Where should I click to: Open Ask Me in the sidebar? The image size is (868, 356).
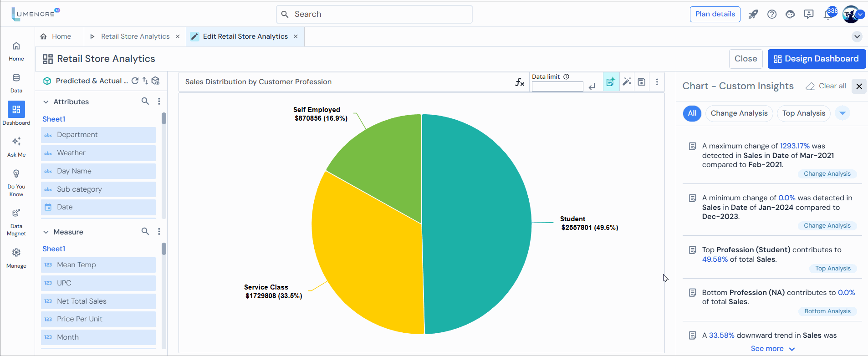[16, 147]
